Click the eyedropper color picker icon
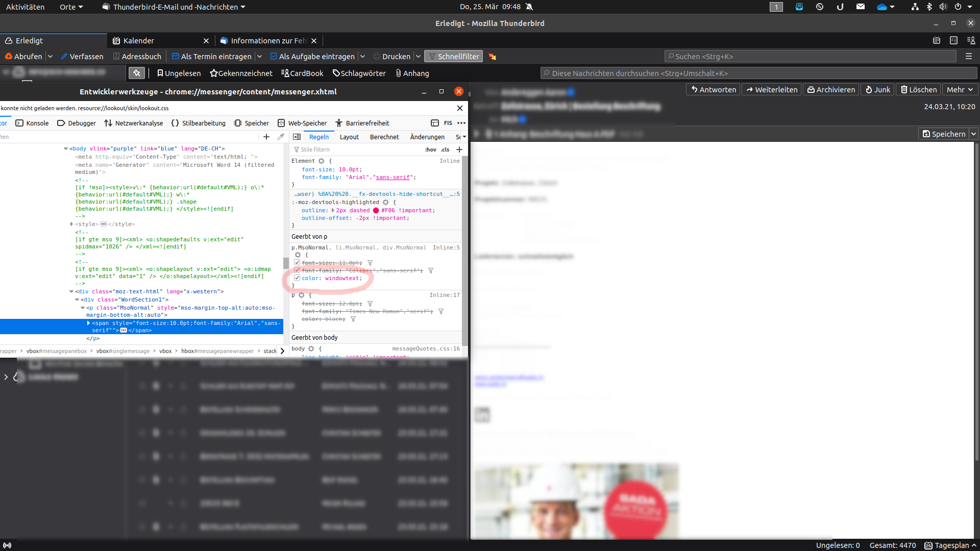This screenshot has height=551, width=980. click(281, 137)
